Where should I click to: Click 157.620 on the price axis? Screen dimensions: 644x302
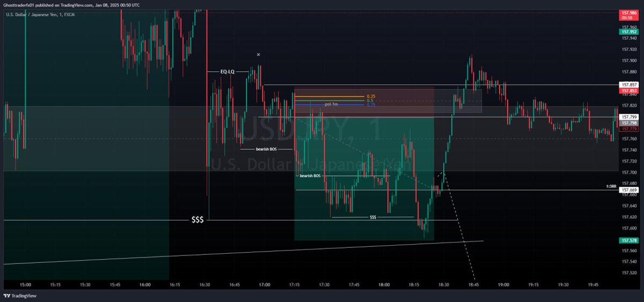pyautogui.click(x=629, y=217)
